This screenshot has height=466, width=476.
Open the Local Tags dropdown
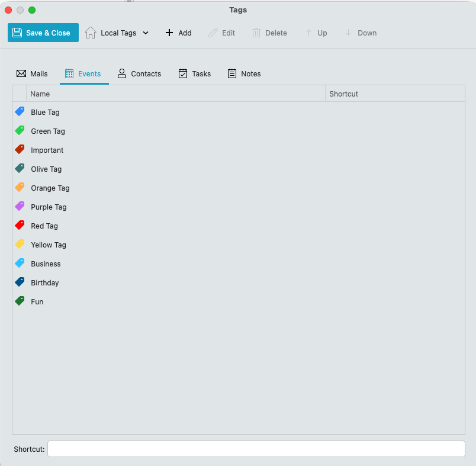(117, 33)
